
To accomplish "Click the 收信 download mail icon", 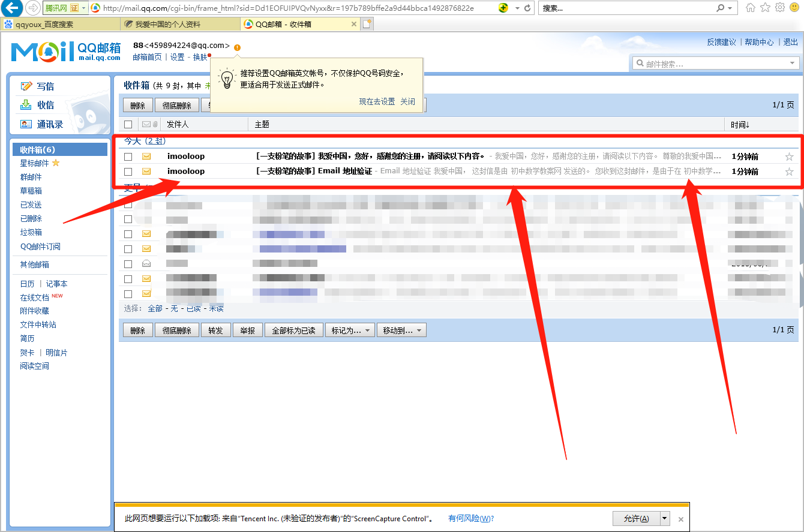I will pos(26,105).
